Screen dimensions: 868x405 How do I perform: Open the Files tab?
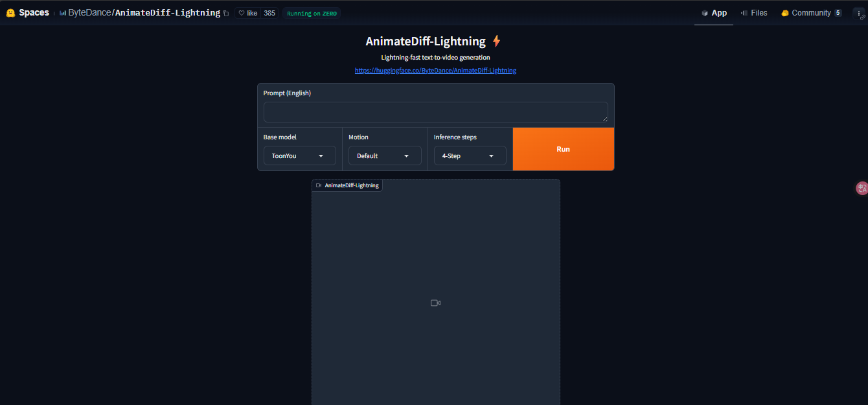[x=754, y=13]
